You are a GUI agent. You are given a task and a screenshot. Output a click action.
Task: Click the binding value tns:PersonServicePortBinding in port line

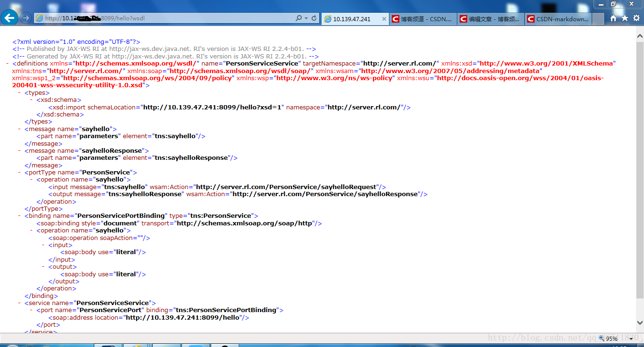coord(226,310)
